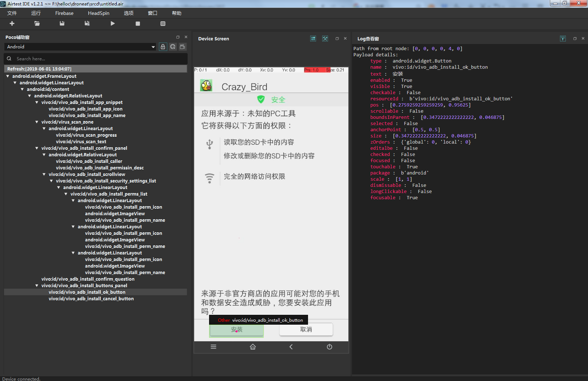Close the Device Screen panel
The image size is (588, 381).
(345, 39)
